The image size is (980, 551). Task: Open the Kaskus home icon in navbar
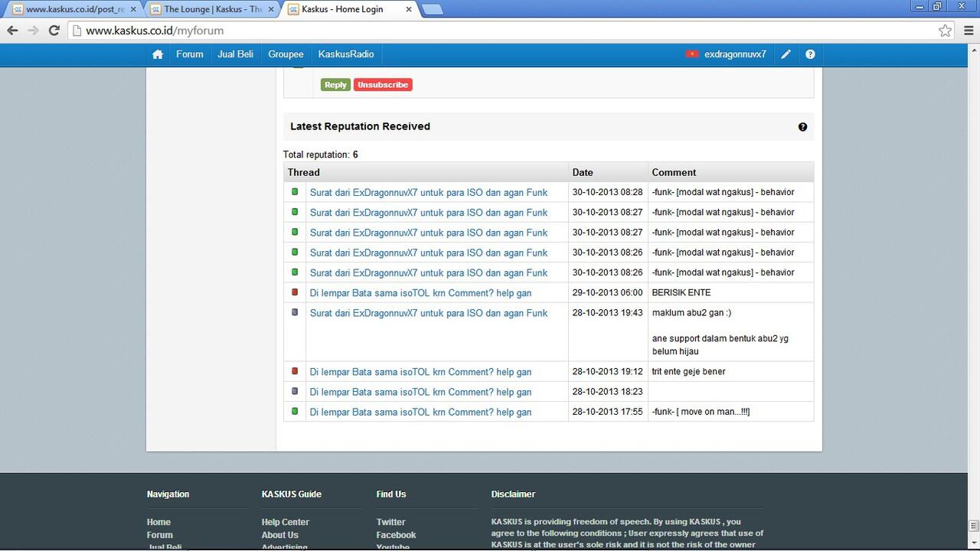[158, 54]
